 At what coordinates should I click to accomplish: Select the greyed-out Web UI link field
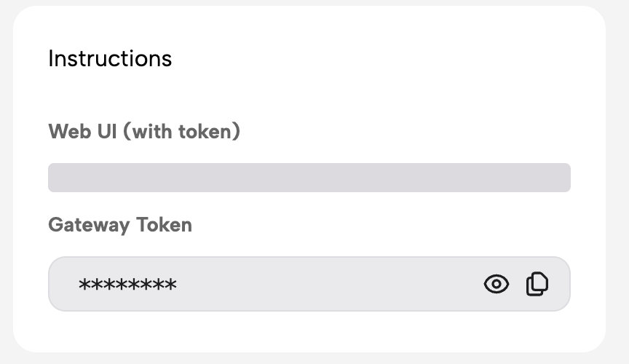coord(309,178)
